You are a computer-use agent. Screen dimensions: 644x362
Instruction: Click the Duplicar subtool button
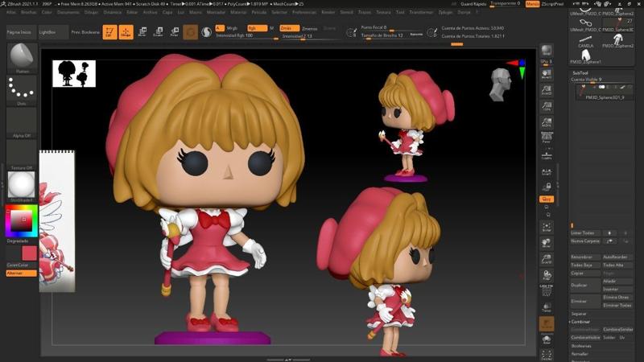point(584,285)
